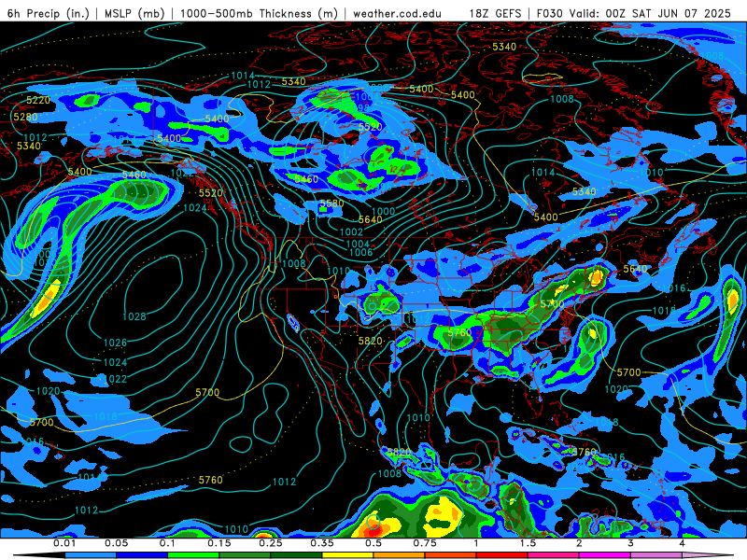
Task: Select the orange 0.5–0.75 legend swatch
Action: 400,555
